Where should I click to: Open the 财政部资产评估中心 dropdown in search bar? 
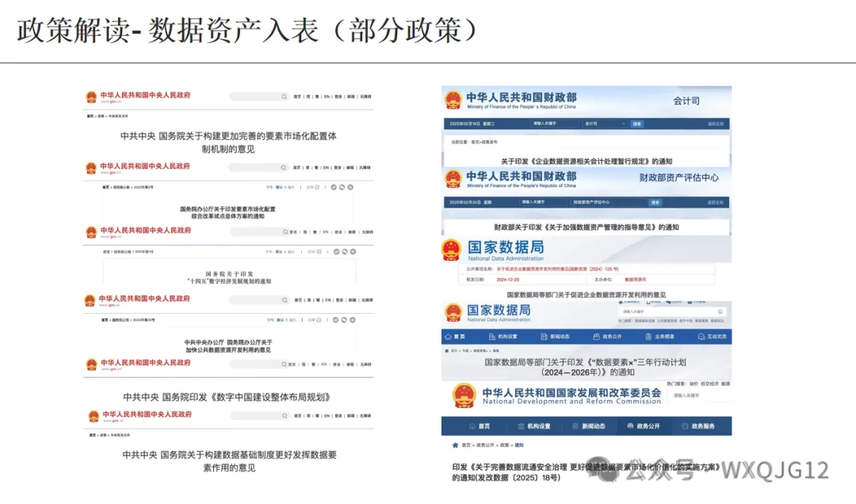[606, 202]
